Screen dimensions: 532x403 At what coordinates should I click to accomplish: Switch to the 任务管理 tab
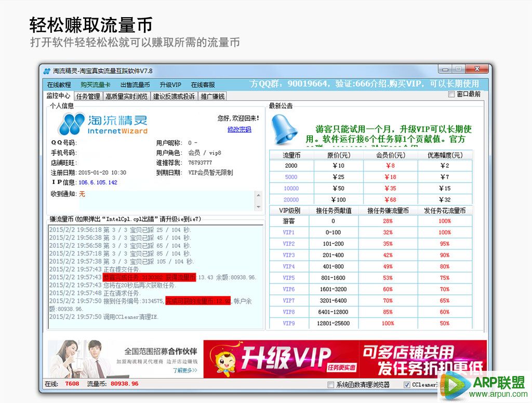88,96
